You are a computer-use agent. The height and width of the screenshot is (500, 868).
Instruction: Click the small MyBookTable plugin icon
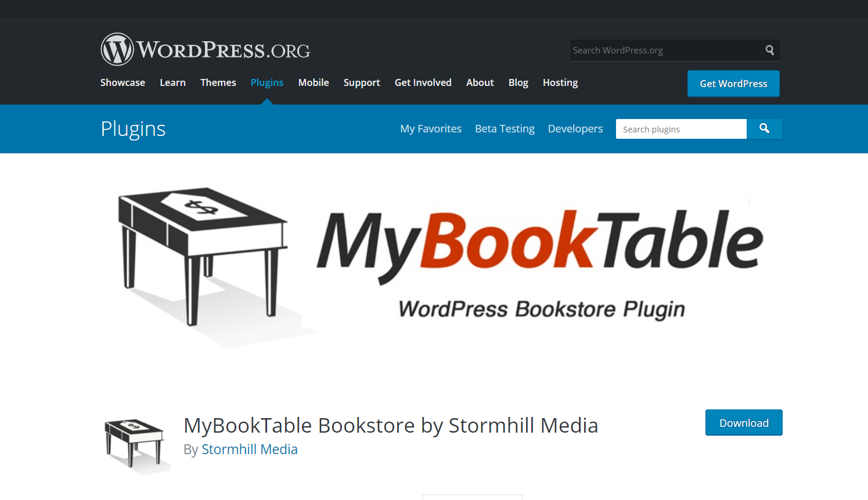point(137,445)
